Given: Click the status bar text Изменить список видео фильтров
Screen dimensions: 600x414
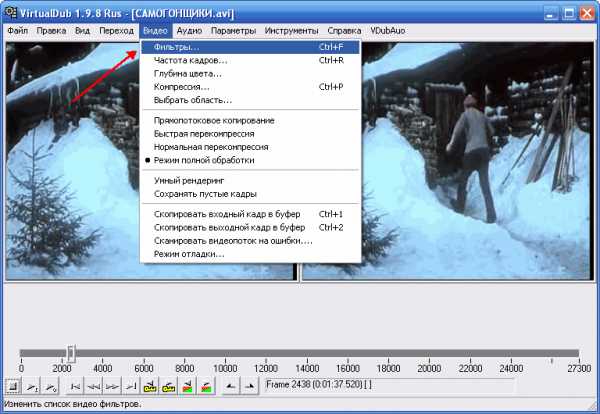Looking at the screenshot, I should 73,404.
